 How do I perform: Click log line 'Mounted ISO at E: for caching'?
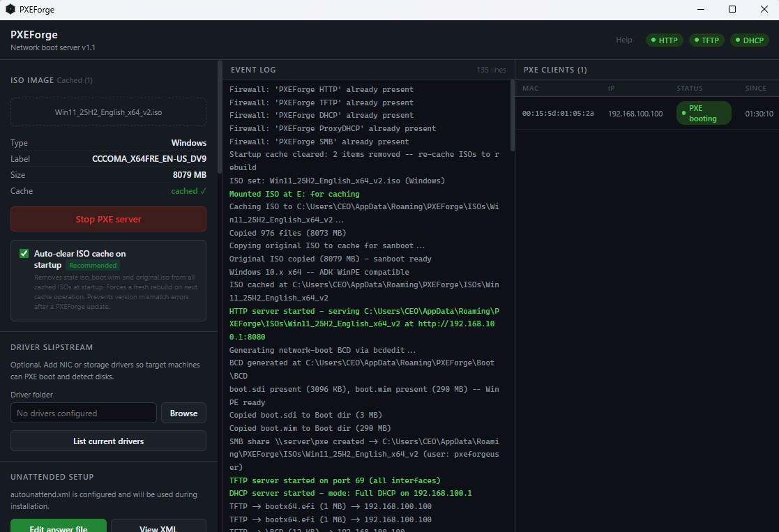294,194
